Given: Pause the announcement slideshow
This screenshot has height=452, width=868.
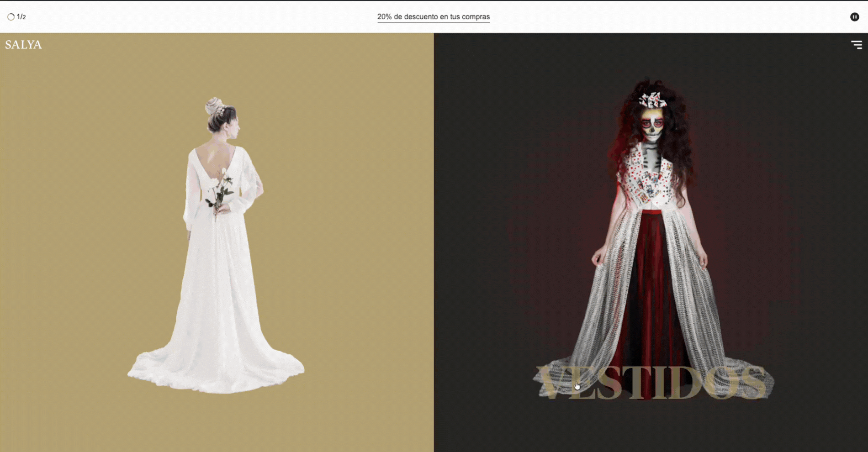Looking at the screenshot, I should [x=854, y=17].
